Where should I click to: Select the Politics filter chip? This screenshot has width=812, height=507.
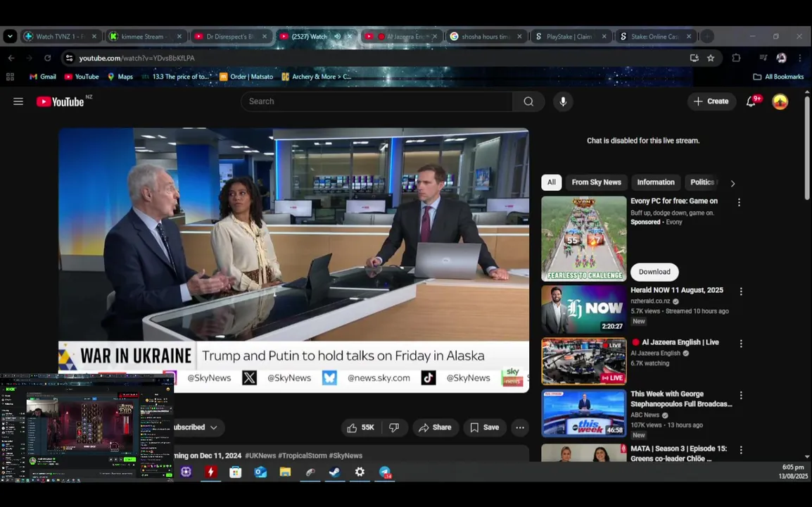coord(703,182)
